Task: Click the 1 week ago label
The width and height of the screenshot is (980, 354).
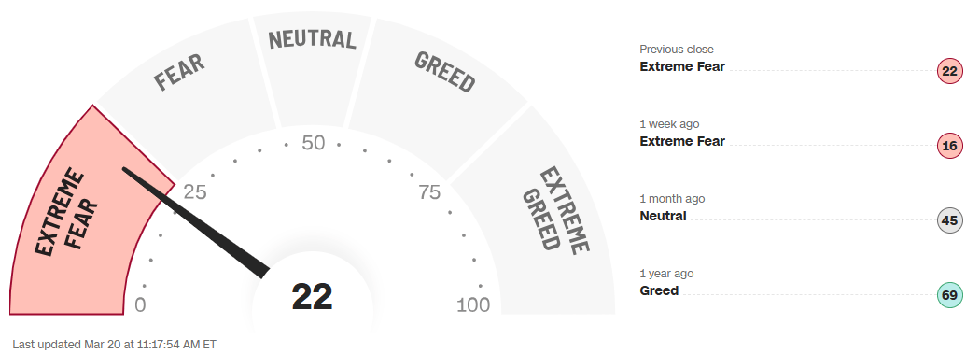Action: click(669, 124)
